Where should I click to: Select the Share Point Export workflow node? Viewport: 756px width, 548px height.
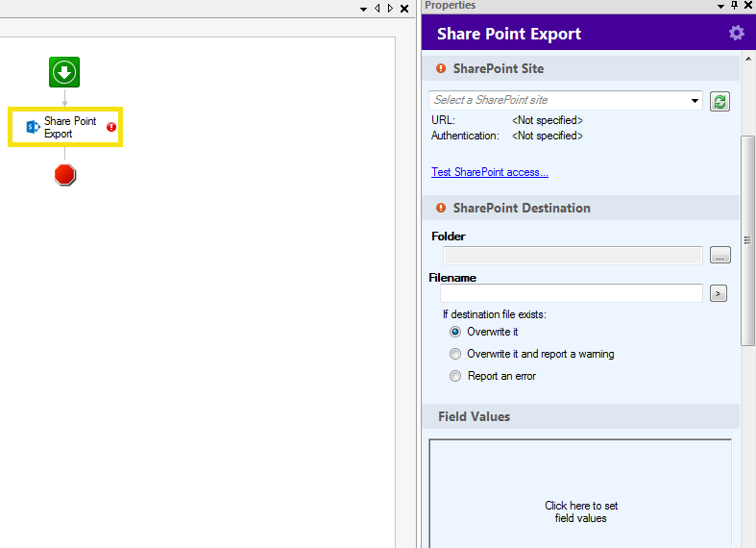tap(65, 127)
